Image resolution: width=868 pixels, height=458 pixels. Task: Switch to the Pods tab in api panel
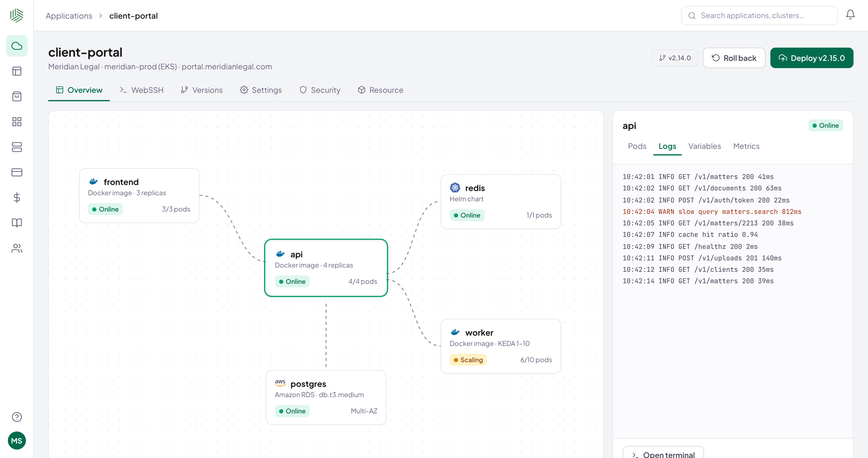pos(637,146)
